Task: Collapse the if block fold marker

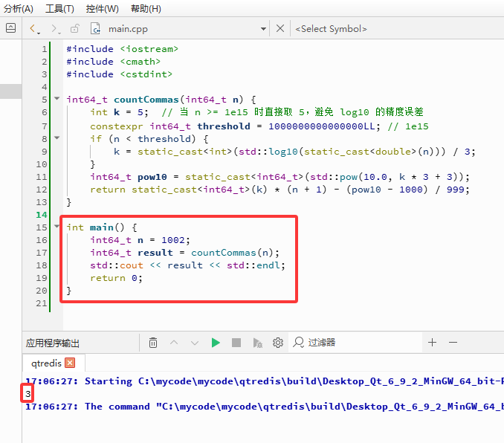Action: (x=57, y=138)
